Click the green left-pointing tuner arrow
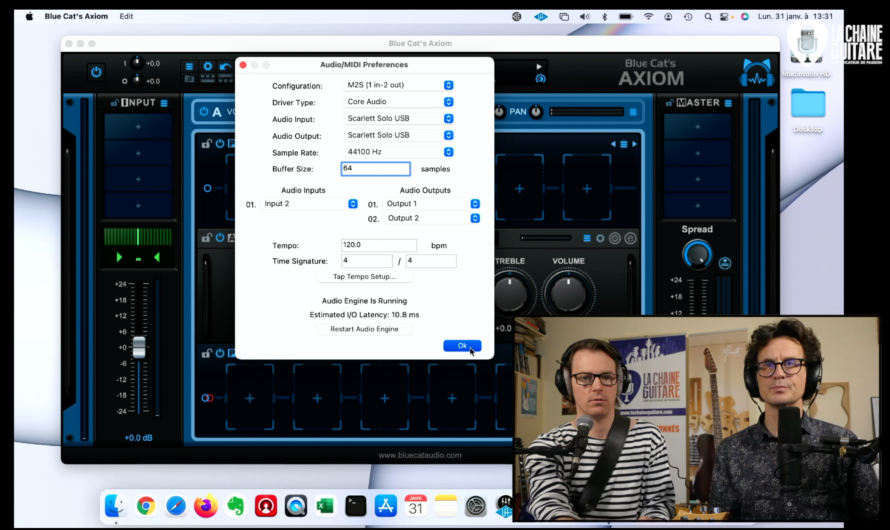Image resolution: width=890 pixels, height=530 pixels. click(x=157, y=258)
